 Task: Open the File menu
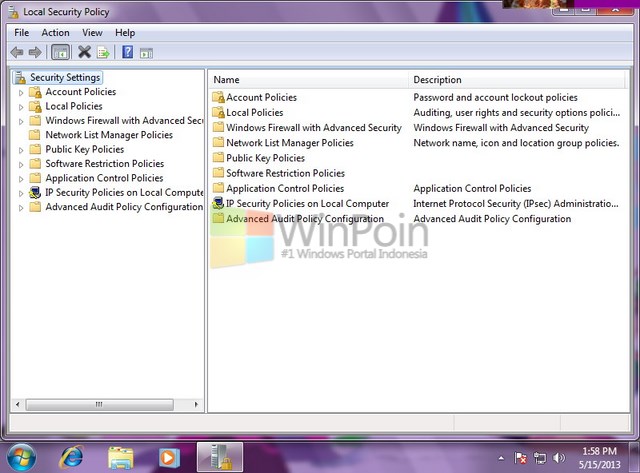22,33
